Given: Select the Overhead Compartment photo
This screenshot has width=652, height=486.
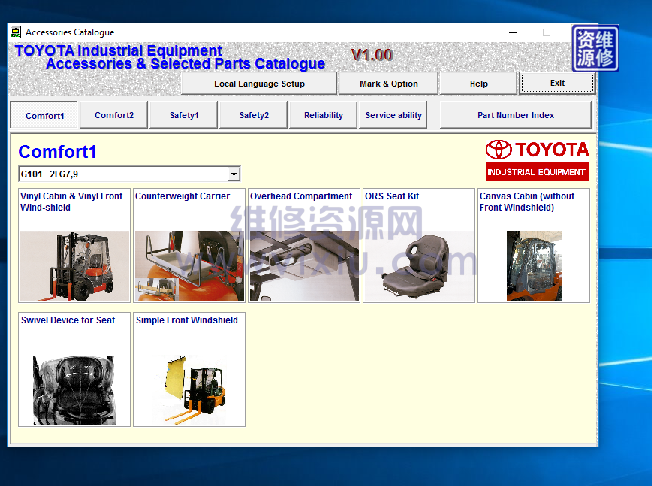Looking at the screenshot, I should tap(304, 266).
